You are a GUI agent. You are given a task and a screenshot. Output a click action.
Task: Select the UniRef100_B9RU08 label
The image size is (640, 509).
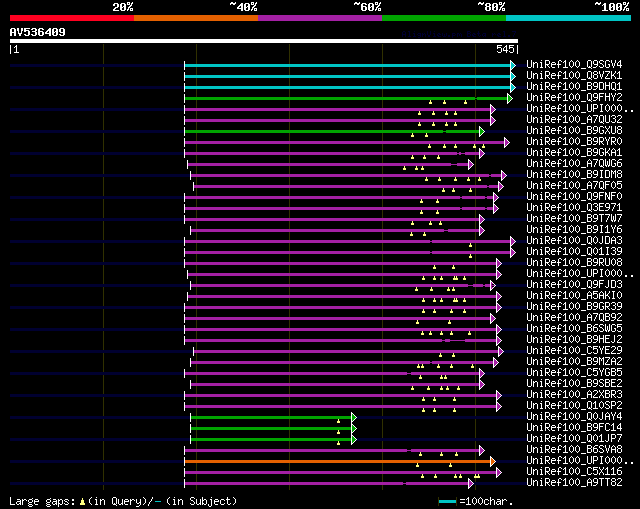tap(574, 263)
